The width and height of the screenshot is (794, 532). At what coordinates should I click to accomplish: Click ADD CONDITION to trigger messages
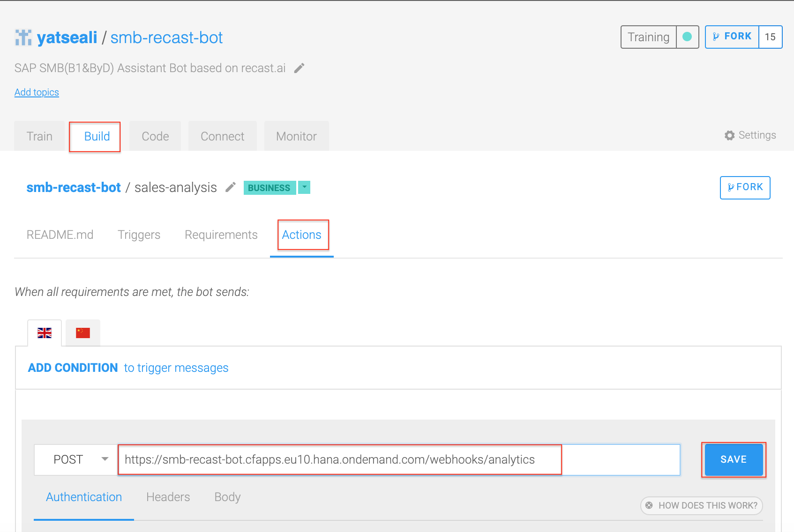point(128,368)
